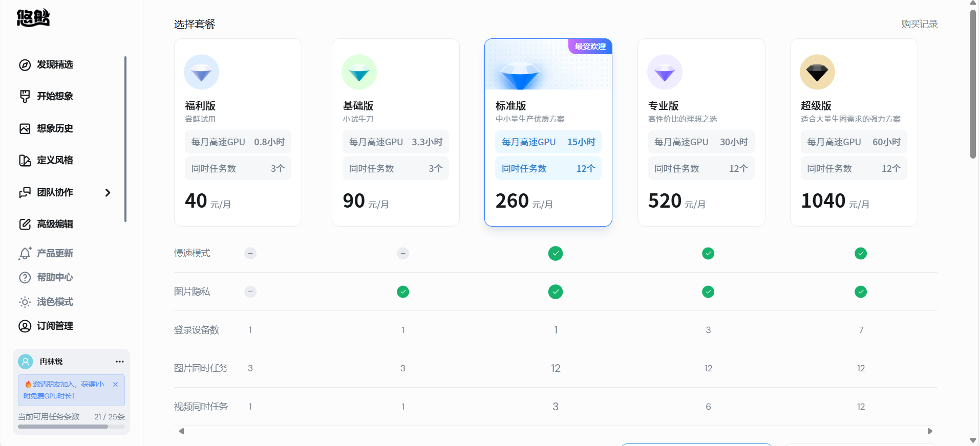Click invite friends free GPU banner text
The image size is (980, 446).
click(64, 390)
